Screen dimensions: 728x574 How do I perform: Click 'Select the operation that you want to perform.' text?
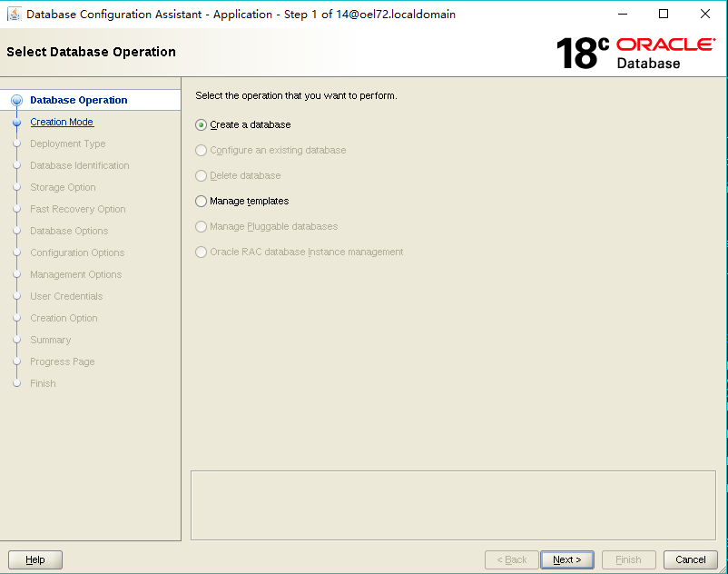(296, 95)
